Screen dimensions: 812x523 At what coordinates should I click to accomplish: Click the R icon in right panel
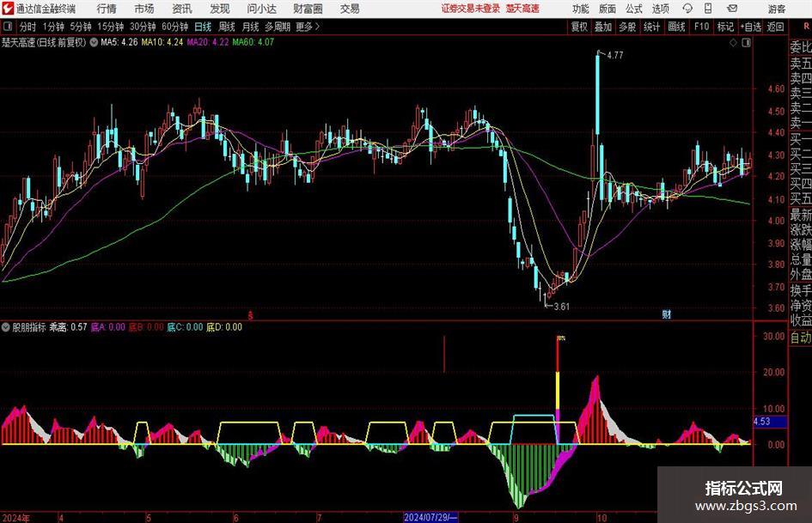(806, 27)
